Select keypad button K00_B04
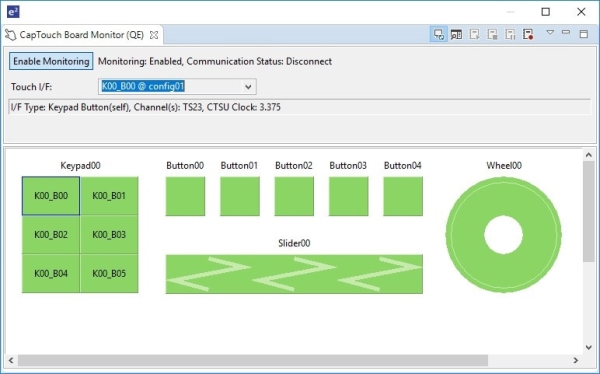The image size is (600, 374). [x=51, y=274]
